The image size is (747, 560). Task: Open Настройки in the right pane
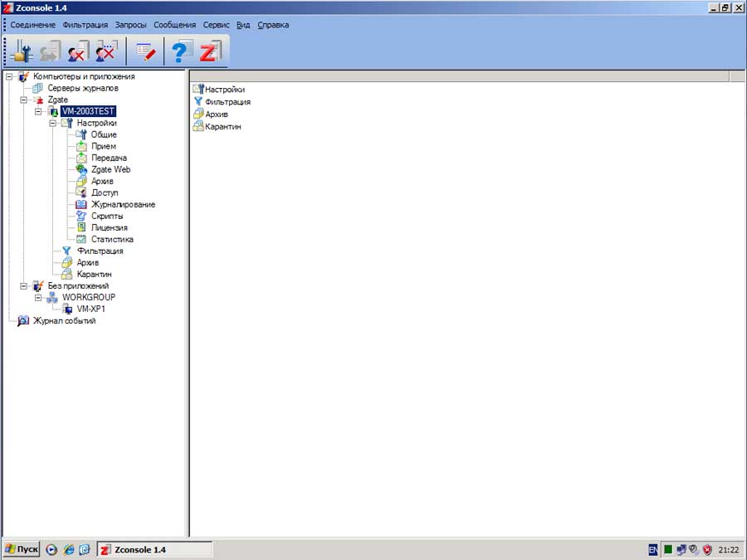point(225,89)
